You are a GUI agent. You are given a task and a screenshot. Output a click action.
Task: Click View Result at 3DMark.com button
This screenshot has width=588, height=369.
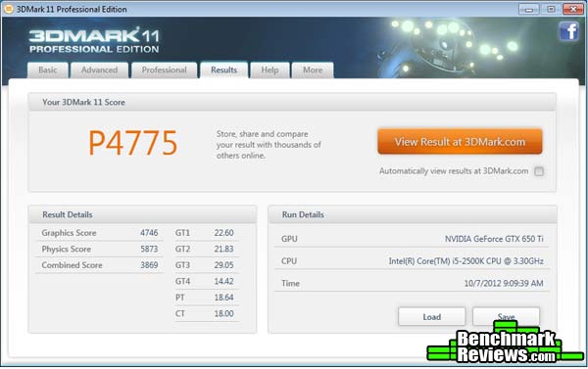460,142
